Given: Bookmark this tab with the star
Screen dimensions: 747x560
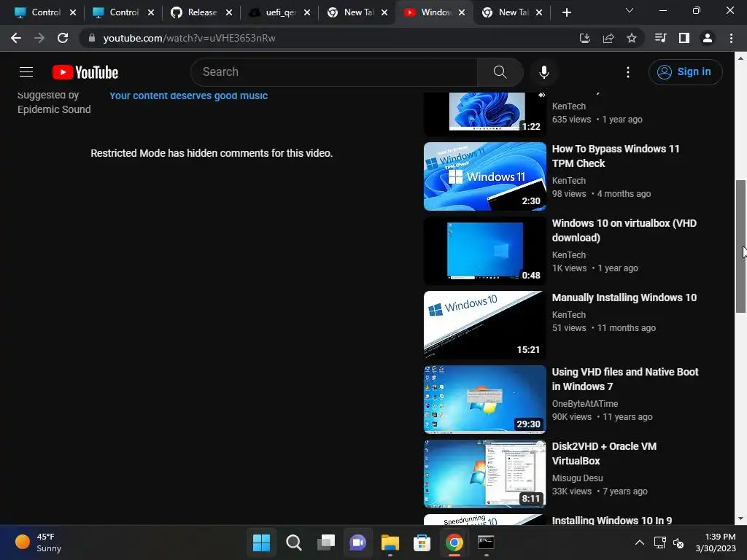Looking at the screenshot, I should click(631, 38).
